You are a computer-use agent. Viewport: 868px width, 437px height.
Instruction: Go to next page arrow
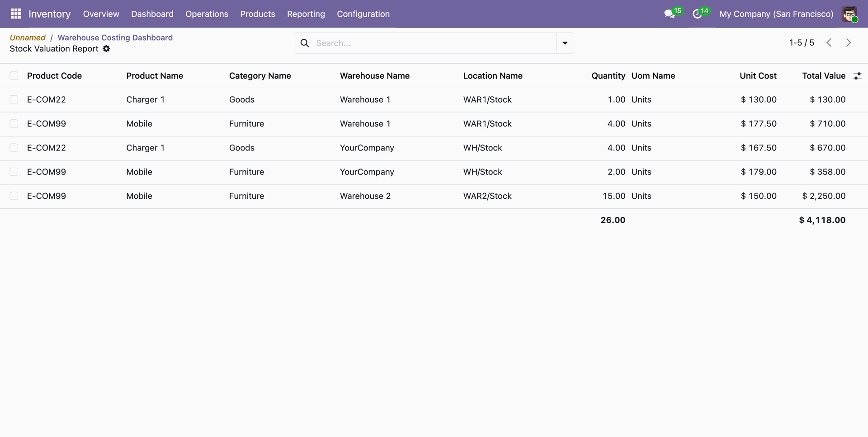tap(849, 42)
